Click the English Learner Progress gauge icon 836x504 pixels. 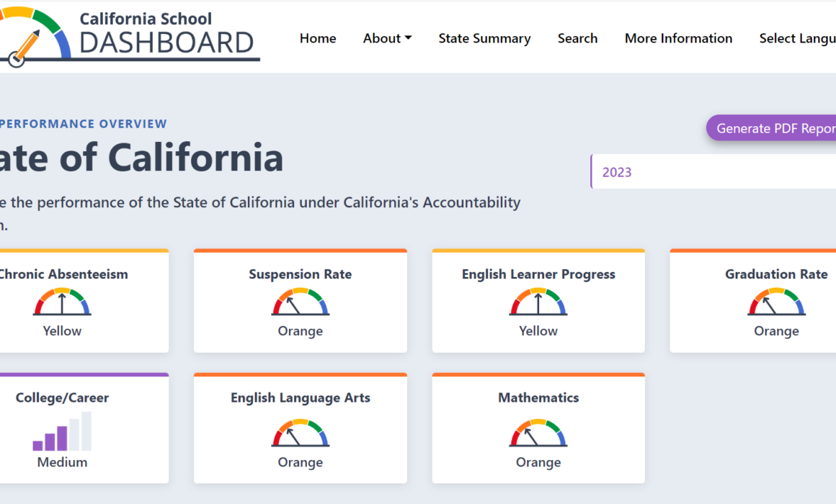point(538,302)
